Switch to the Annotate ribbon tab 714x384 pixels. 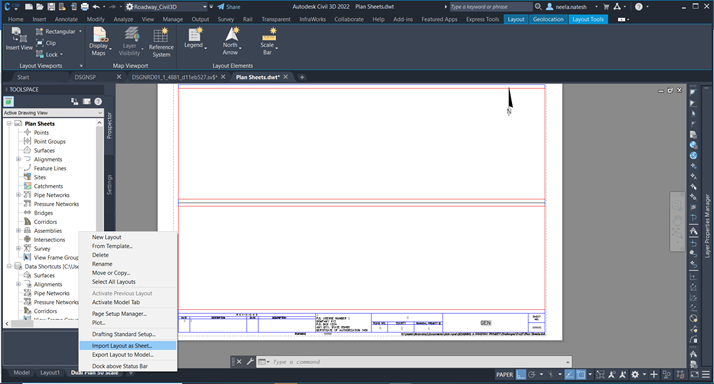[x=66, y=19]
